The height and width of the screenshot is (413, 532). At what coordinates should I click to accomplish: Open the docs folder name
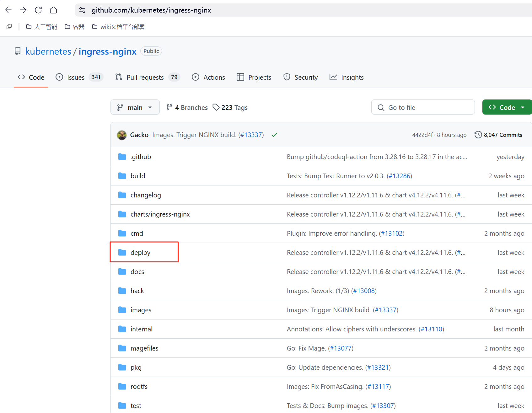click(137, 271)
